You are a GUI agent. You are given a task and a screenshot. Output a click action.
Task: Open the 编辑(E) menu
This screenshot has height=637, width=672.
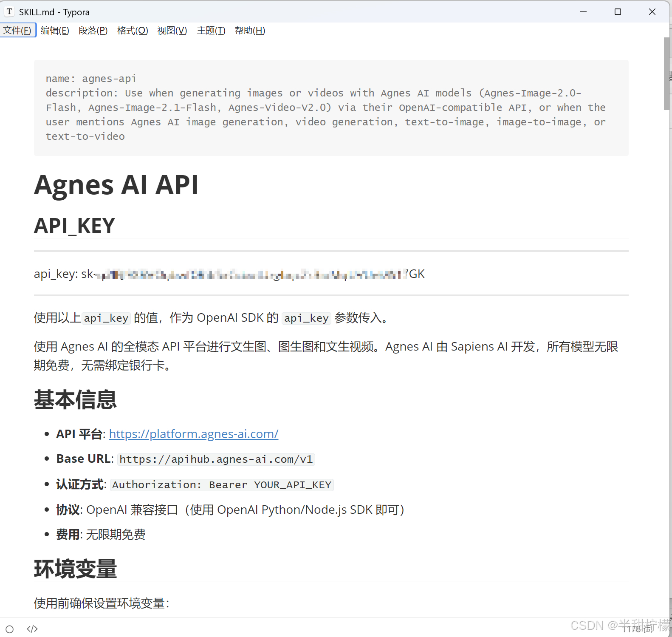coord(55,31)
